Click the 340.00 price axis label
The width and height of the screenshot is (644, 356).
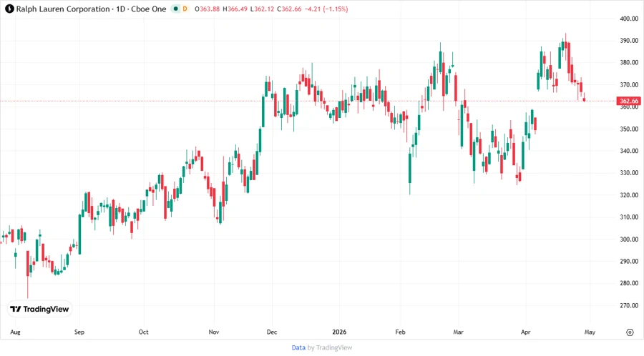click(629, 151)
